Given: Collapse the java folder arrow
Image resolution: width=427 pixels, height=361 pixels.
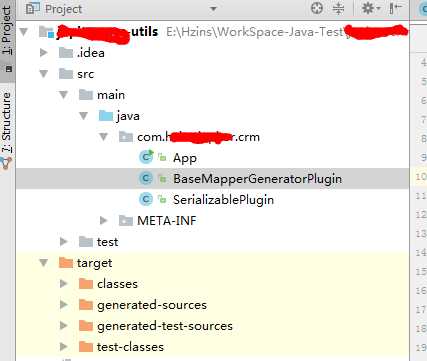Looking at the screenshot, I should [x=84, y=116].
